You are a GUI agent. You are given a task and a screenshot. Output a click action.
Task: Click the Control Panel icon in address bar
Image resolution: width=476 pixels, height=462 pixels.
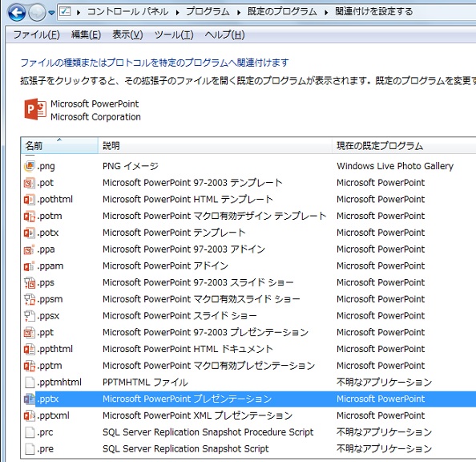[65, 11]
